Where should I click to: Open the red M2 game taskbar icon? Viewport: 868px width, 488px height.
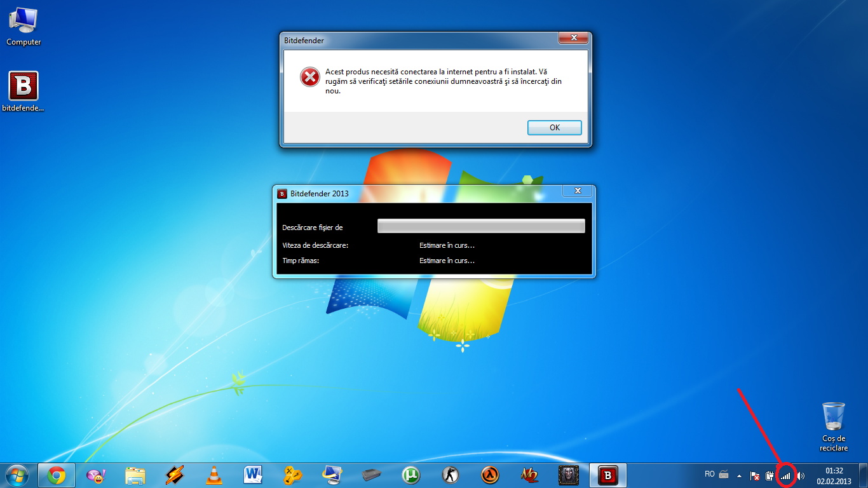pyautogui.click(x=529, y=475)
